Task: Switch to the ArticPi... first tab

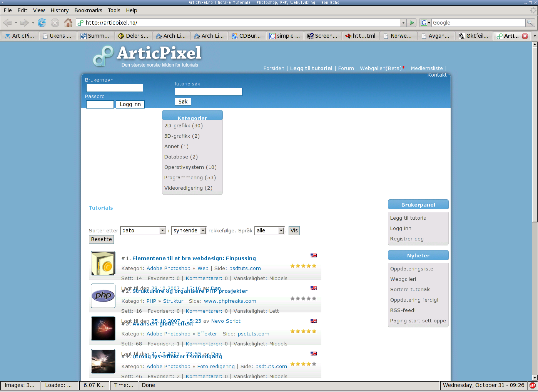Action: coord(20,36)
